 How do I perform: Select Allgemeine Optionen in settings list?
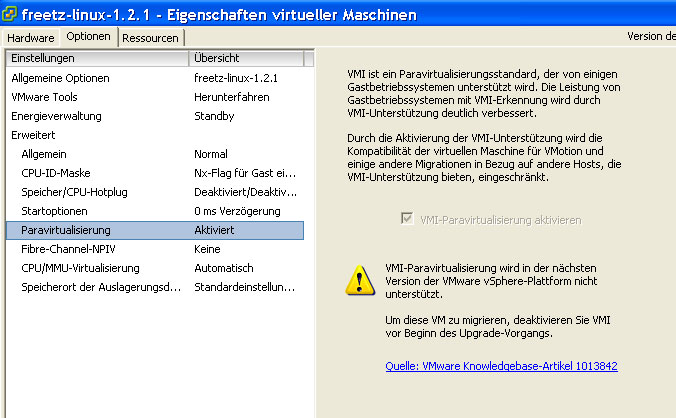click(60, 78)
